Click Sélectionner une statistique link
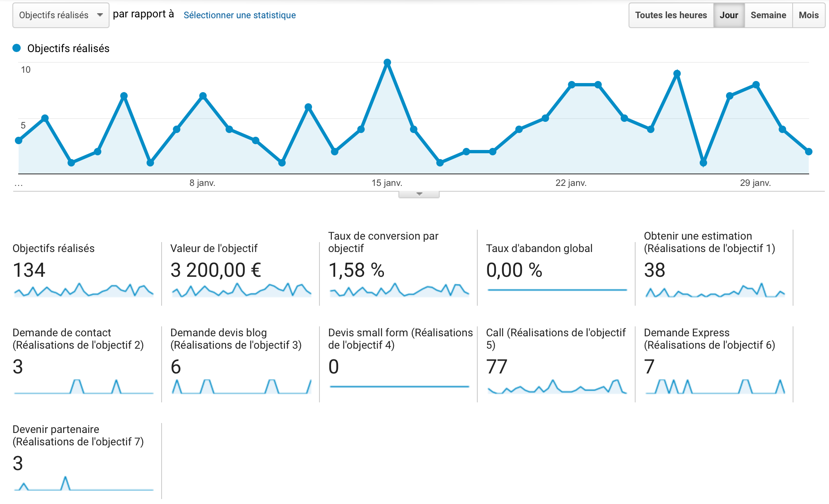Image resolution: width=829 pixels, height=504 pixels. [240, 15]
